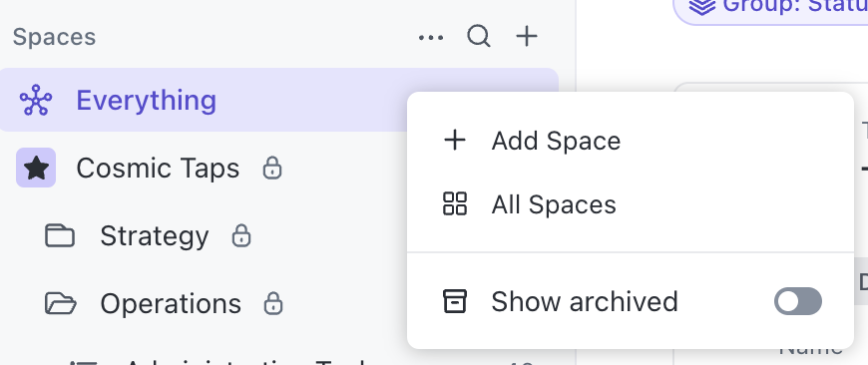Image resolution: width=868 pixels, height=365 pixels.
Task: Click the plus icon beside Spaces header
Action: tap(527, 37)
